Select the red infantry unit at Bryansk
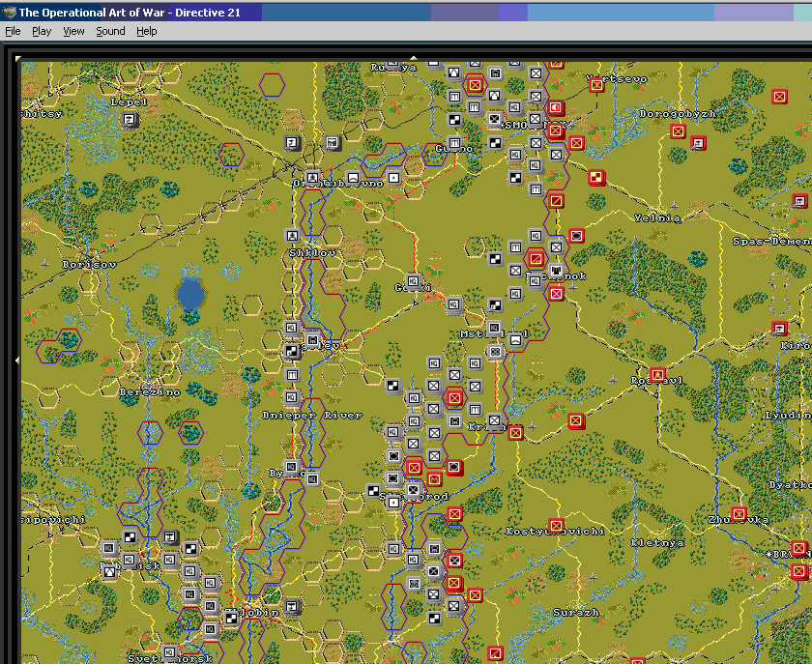Screen dimensions: 812x664 tap(799, 547)
